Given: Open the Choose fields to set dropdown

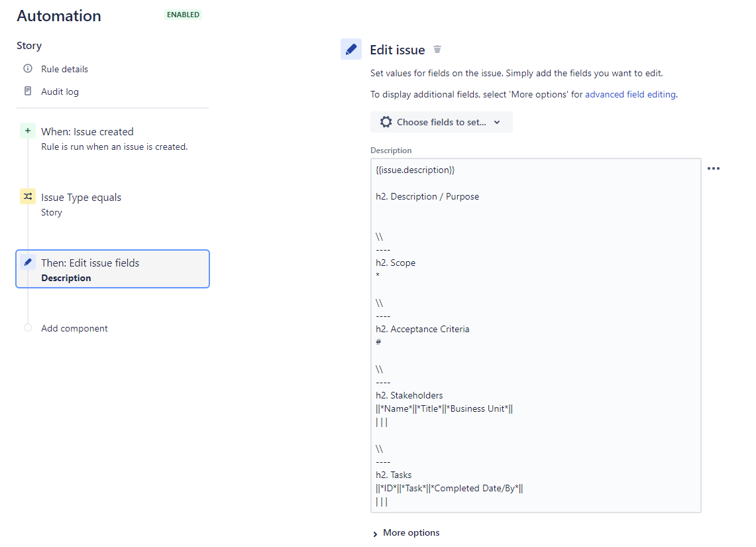Looking at the screenshot, I should pyautogui.click(x=441, y=122).
